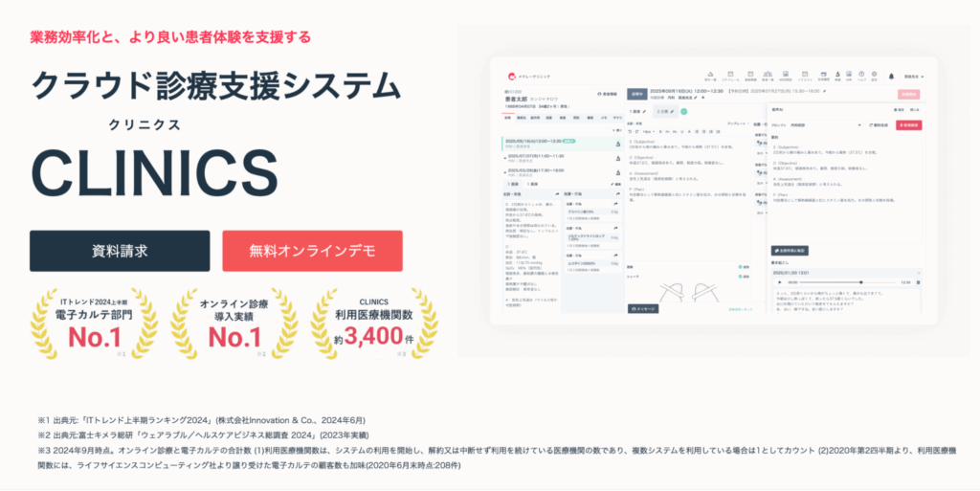
Task: Click the microscope icon on the 2025/07/07 visit
Action: [618, 158]
